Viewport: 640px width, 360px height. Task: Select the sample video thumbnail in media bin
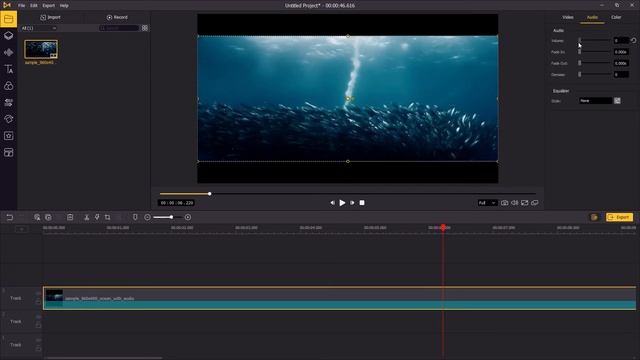pos(41,50)
